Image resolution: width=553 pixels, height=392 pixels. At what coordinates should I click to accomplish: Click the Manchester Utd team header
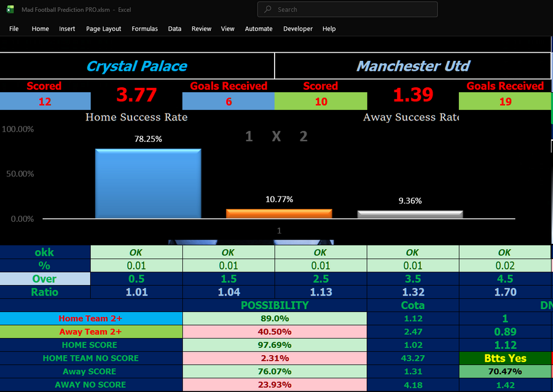coord(413,66)
